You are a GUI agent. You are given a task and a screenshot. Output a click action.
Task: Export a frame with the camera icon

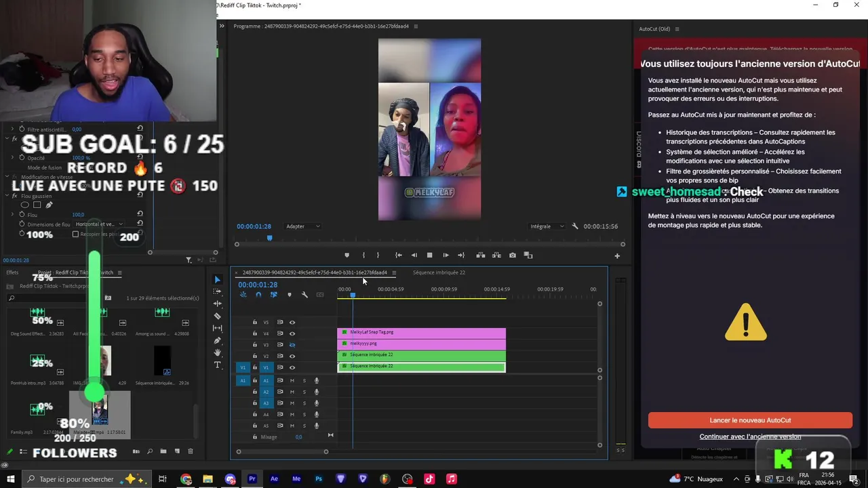pos(512,256)
